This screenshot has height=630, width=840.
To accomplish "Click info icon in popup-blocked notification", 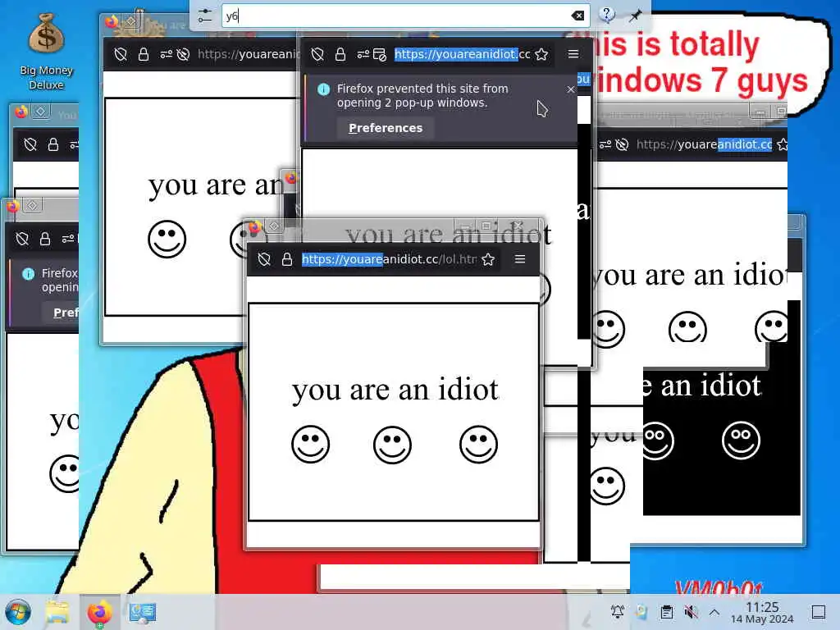I will coord(323,89).
